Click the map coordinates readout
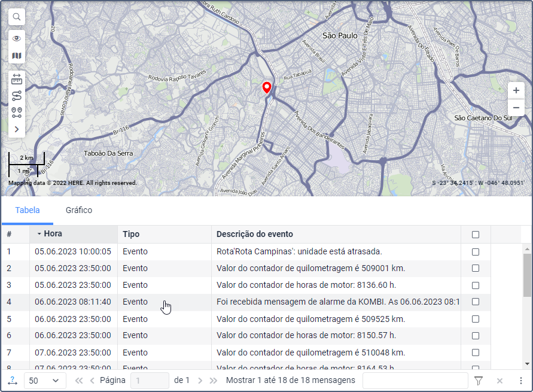Screen dimensions: 533x392 click(x=478, y=183)
